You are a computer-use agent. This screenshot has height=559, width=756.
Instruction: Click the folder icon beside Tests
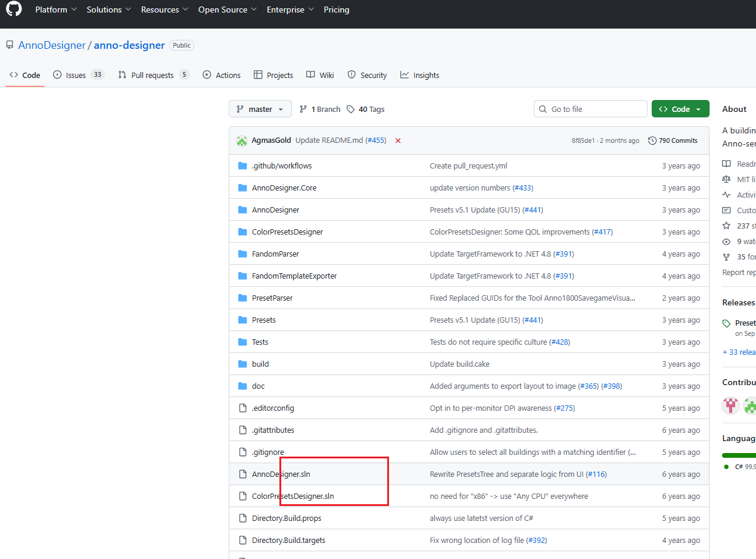(242, 342)
